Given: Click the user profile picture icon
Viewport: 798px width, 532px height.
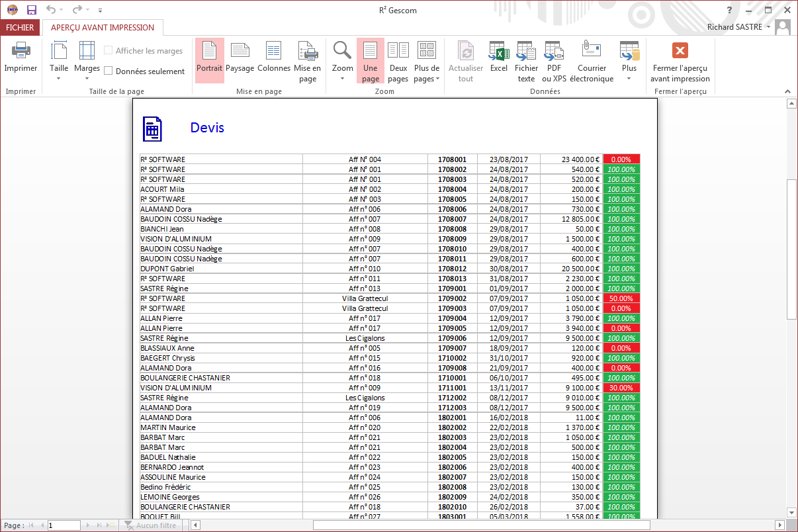Looking at the screenshot, I should [783, 27].
